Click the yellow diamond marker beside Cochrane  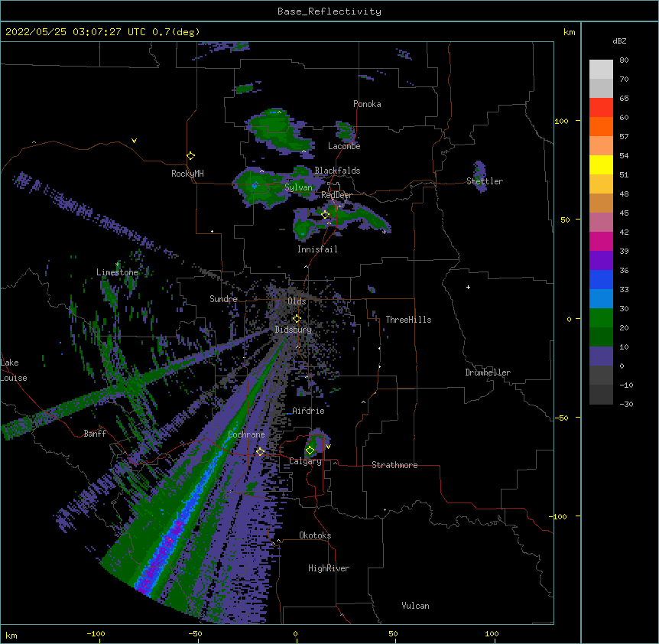(x=260, y=451)
